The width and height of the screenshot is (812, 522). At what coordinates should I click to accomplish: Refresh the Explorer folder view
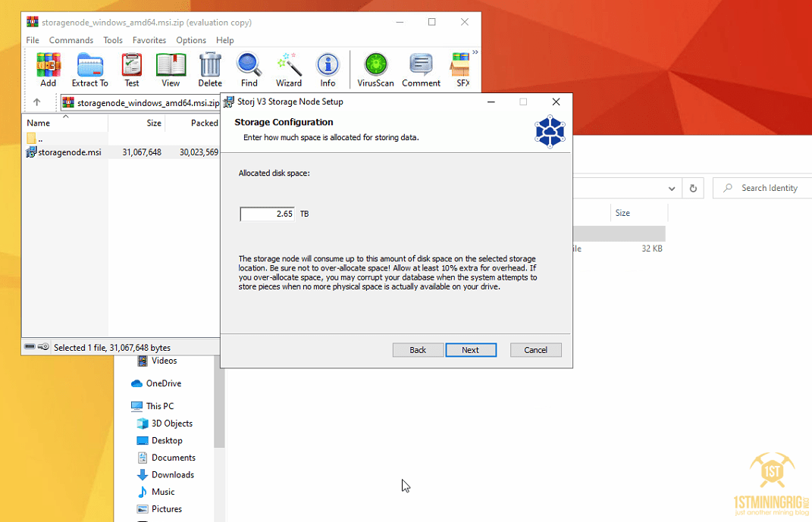[x=693, y=189]
